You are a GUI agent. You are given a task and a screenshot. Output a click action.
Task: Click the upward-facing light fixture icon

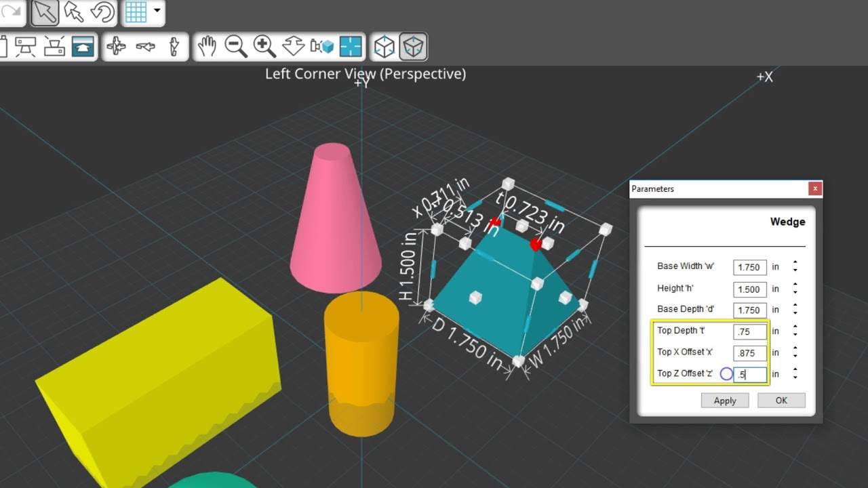coord(54,46)
